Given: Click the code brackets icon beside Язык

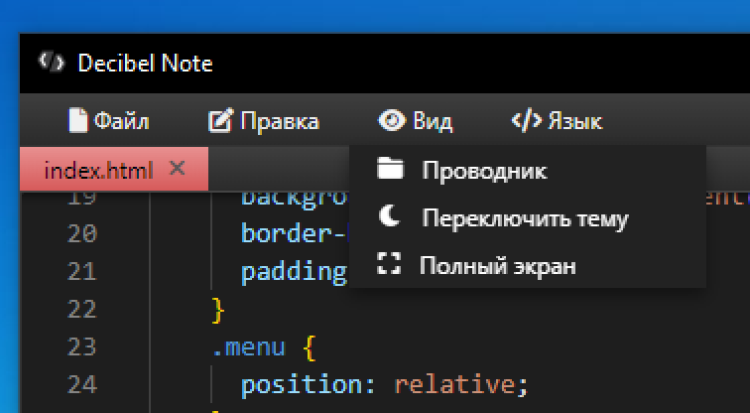Looking at the screenshot, I should [x=525, y=121].
